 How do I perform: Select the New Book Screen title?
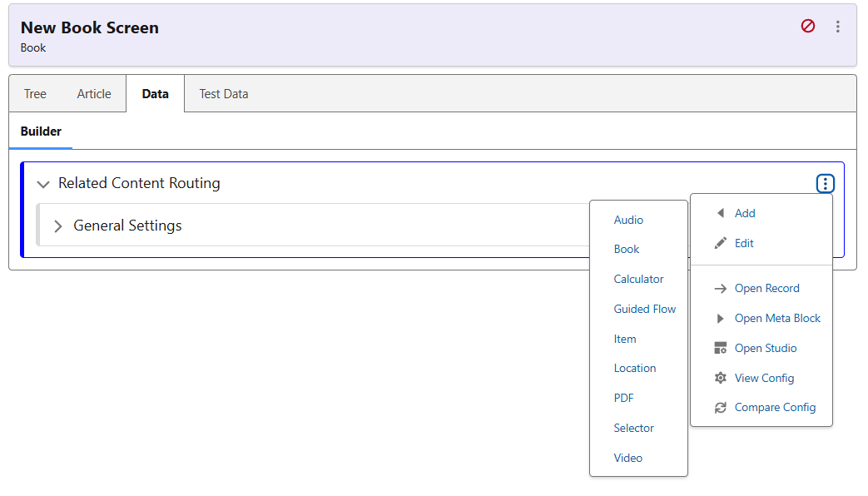coord(90,27)
